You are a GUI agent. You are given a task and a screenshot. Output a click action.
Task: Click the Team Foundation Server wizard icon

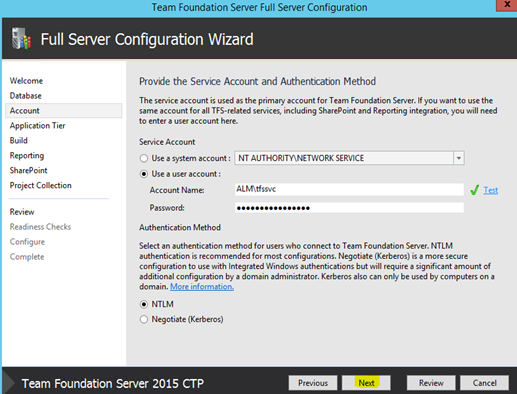pos(21,39)
